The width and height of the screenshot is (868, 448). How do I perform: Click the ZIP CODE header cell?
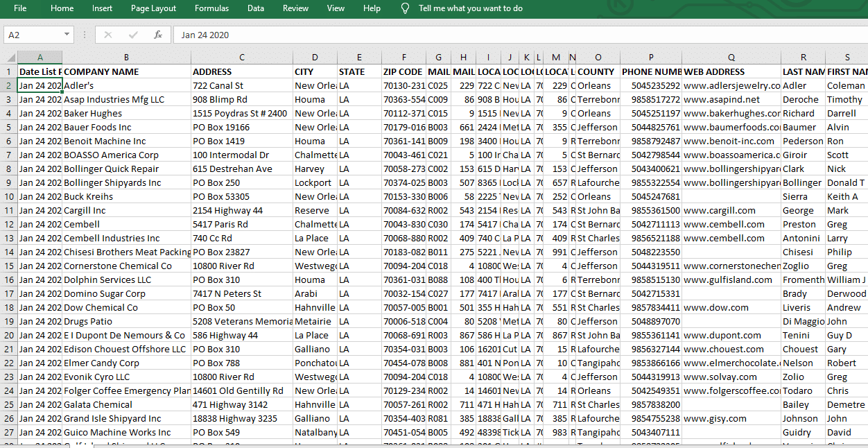pyautogui.click(x=403, y=71)
